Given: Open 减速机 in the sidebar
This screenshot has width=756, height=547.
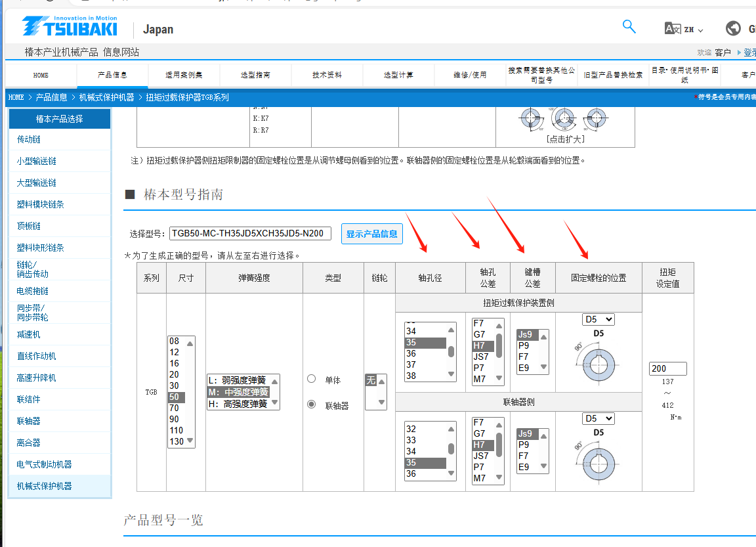Looking at the screenshot, I should pos(60,335).
